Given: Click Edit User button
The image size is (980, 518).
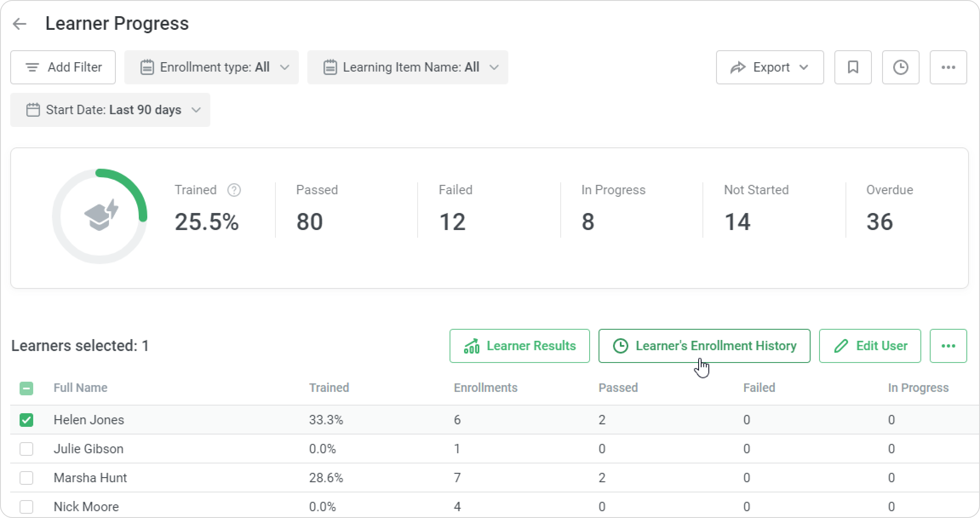Looking at the screenshot, I should pyautogui.click(x=870, y=346).
